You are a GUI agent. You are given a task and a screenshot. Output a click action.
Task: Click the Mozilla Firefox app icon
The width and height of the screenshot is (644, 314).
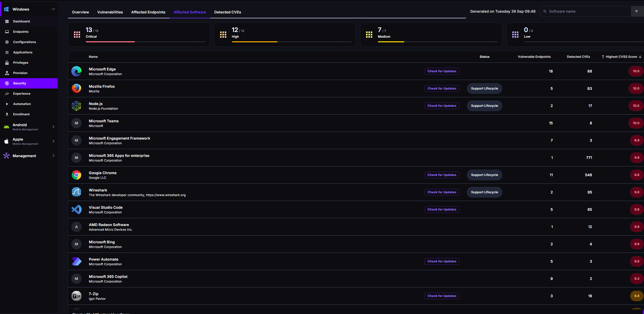click(76, 88)
